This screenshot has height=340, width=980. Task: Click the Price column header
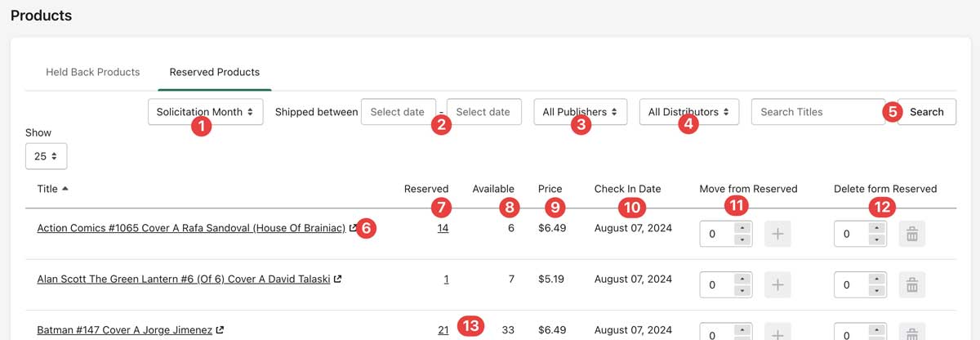(x=550, y=189)
